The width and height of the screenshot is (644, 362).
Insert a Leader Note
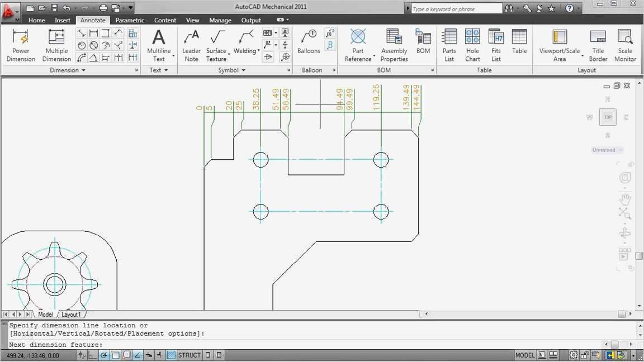(x=191, y=45)
